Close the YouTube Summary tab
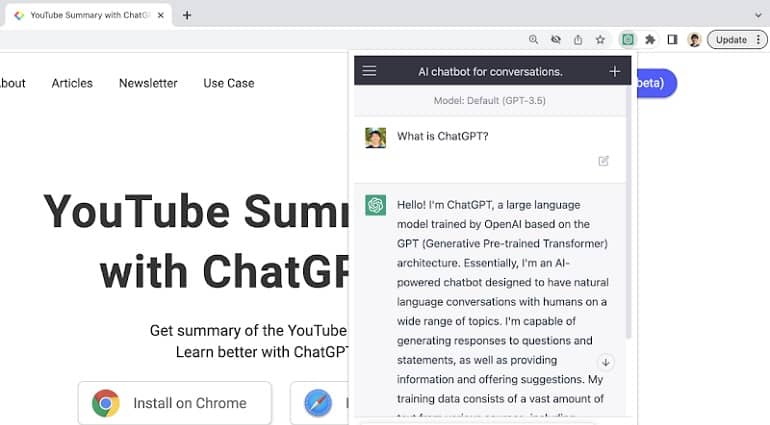This screenshot has width=770, height=425. 161,15
